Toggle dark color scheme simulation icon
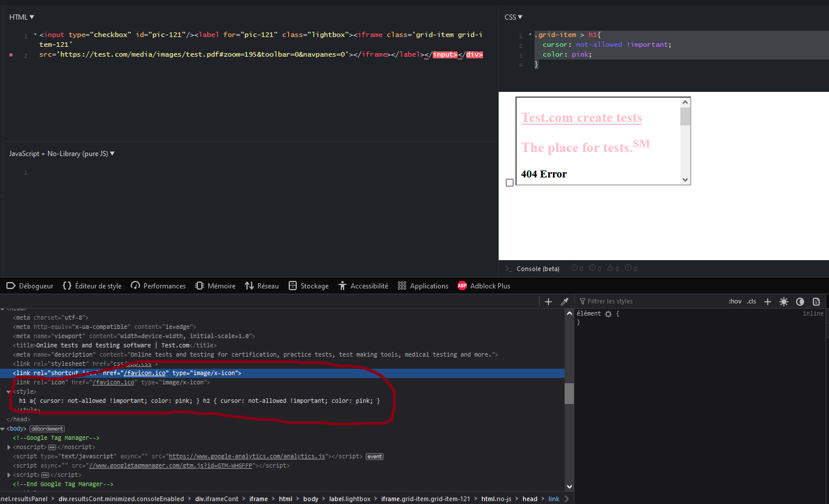The image size is (829, 504). pyautogui.click(x=800, y=301)
